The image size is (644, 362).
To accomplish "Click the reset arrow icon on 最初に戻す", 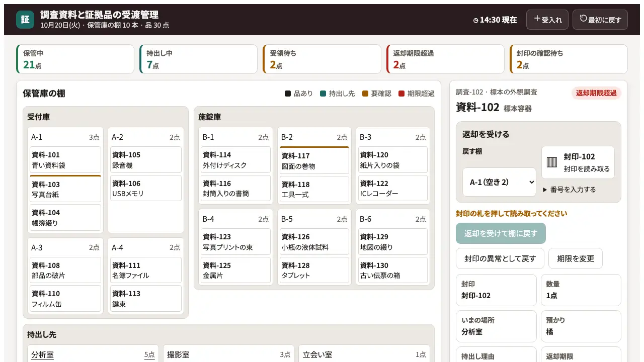I will click(x=584, y=19).
